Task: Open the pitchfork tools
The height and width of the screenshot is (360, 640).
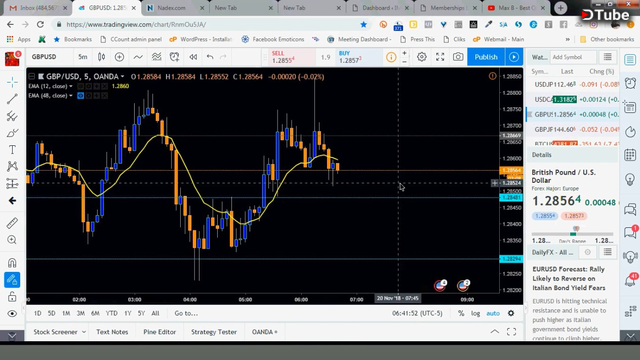Action: 12,116
